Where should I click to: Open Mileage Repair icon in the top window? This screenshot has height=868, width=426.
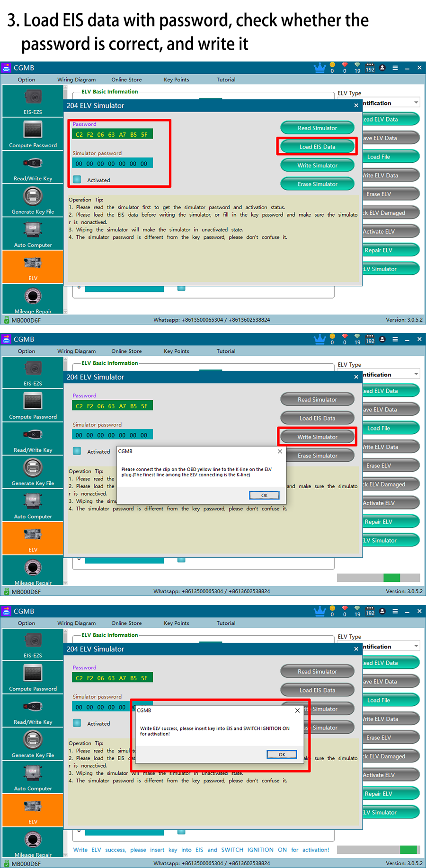(33, 299)
